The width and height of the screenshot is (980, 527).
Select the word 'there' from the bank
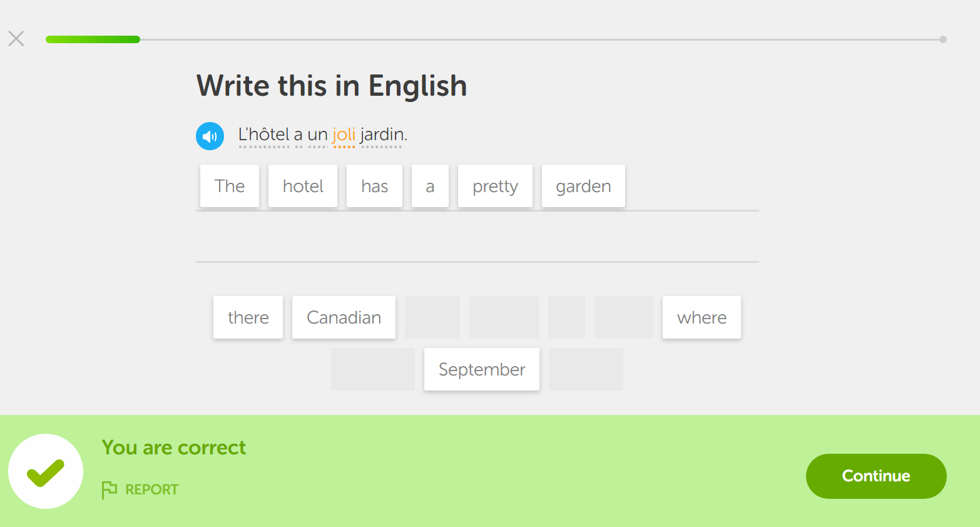click(x=248, y=317)
